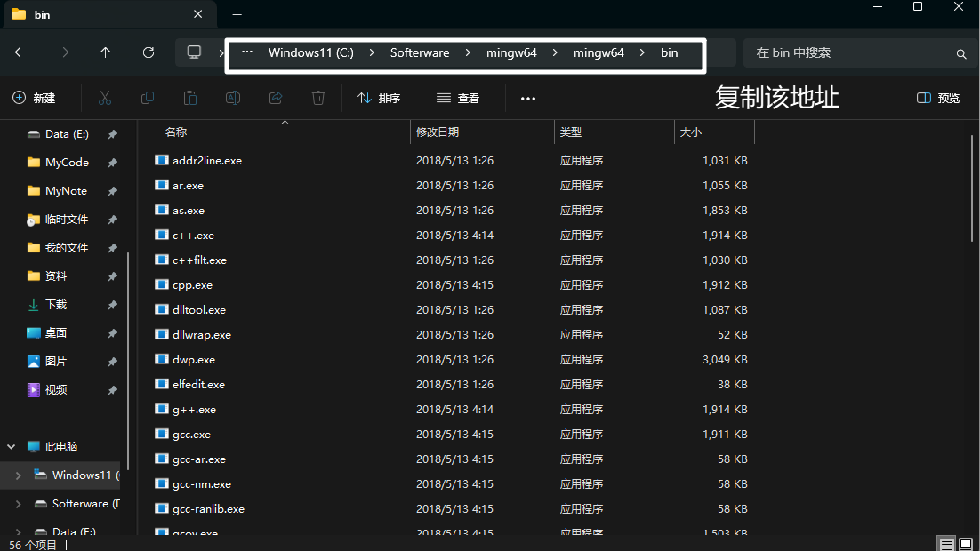Collapse the 此电脑 tree node

tap(12, 447)
